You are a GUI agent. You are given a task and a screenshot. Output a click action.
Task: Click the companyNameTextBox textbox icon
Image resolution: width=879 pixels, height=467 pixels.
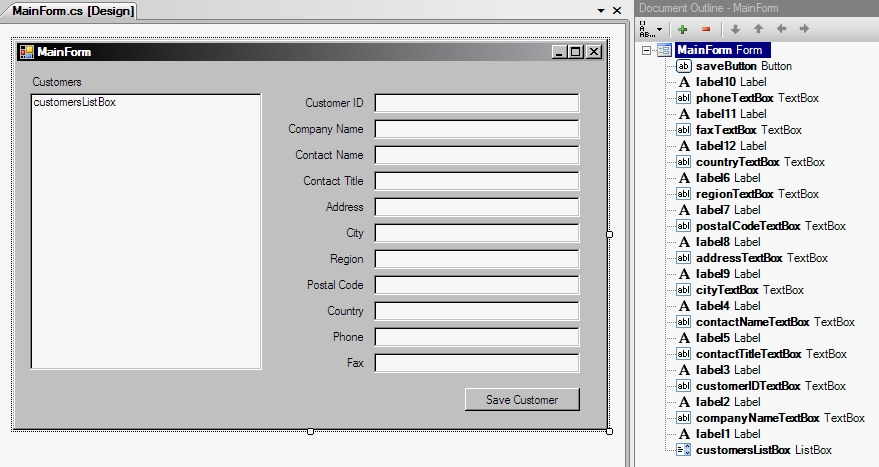(x=683, y=418)
